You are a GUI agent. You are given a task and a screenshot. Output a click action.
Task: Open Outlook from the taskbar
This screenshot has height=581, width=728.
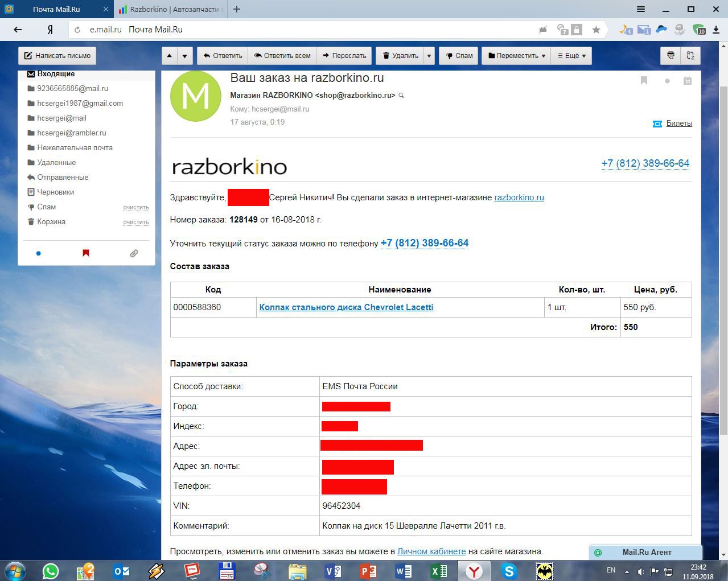[121, 571]
